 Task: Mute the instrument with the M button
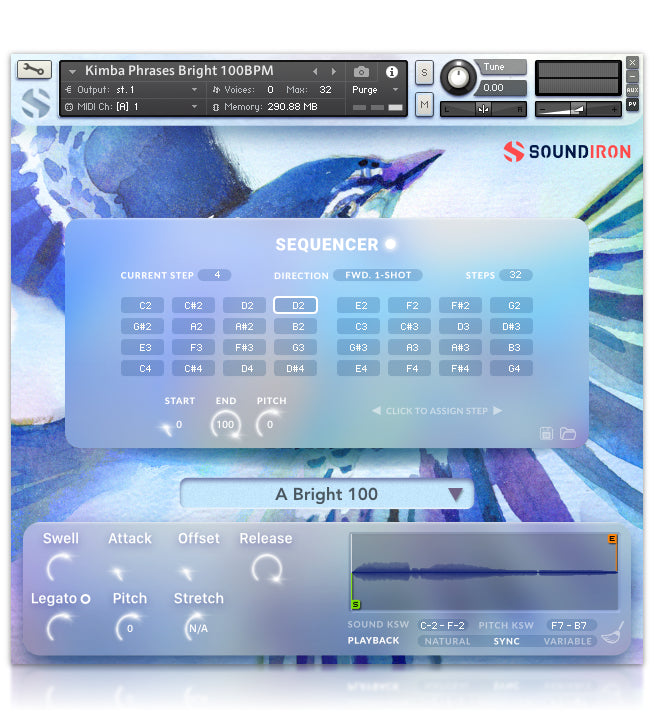[424, 104]
